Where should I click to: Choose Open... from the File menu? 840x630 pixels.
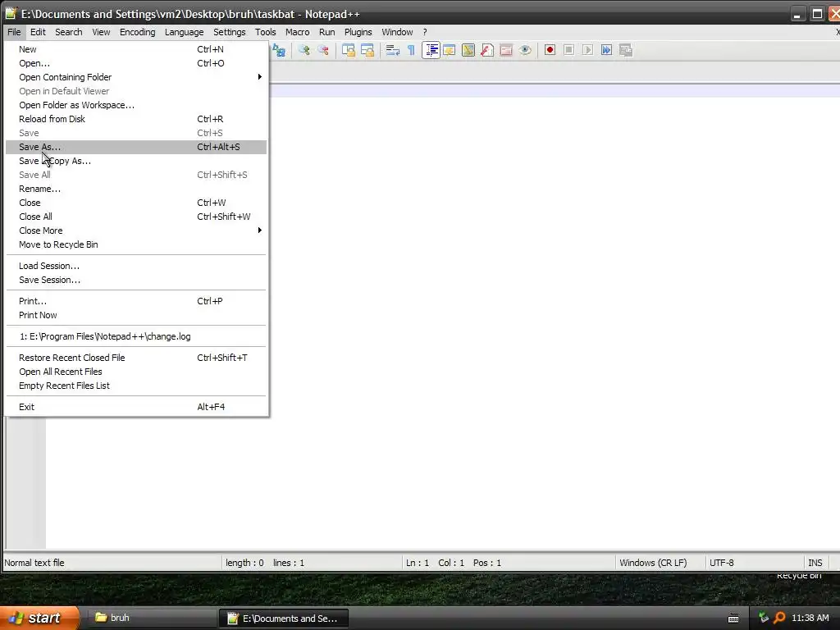pos(136,63)
